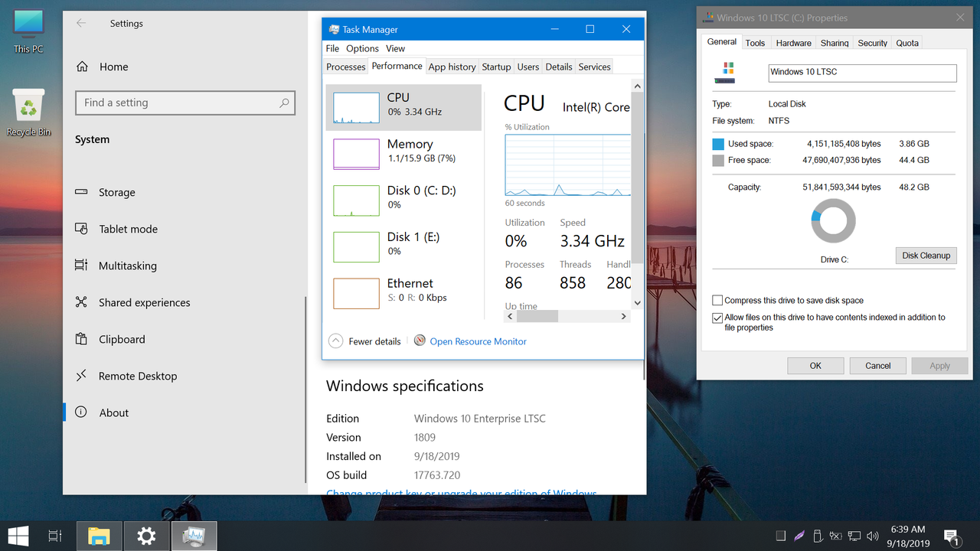980x551 pixels.
Task: Switch to the App history tab
Action: click(452, 67)
